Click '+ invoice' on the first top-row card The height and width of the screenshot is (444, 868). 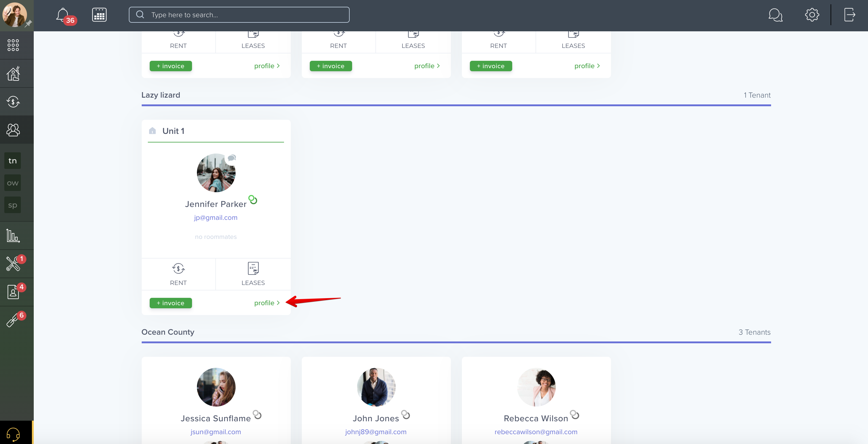171,66
